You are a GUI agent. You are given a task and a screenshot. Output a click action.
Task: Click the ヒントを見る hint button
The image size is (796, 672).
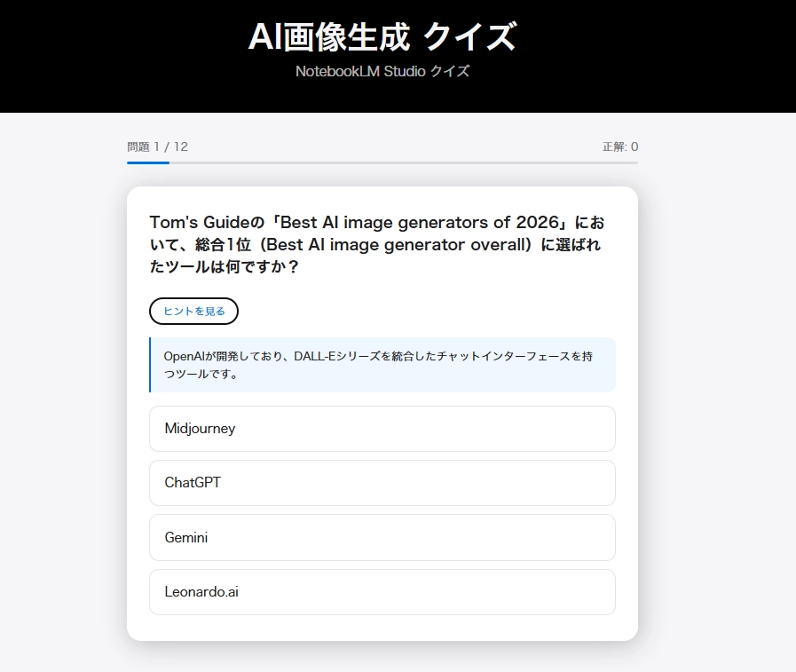pos(193,311)
